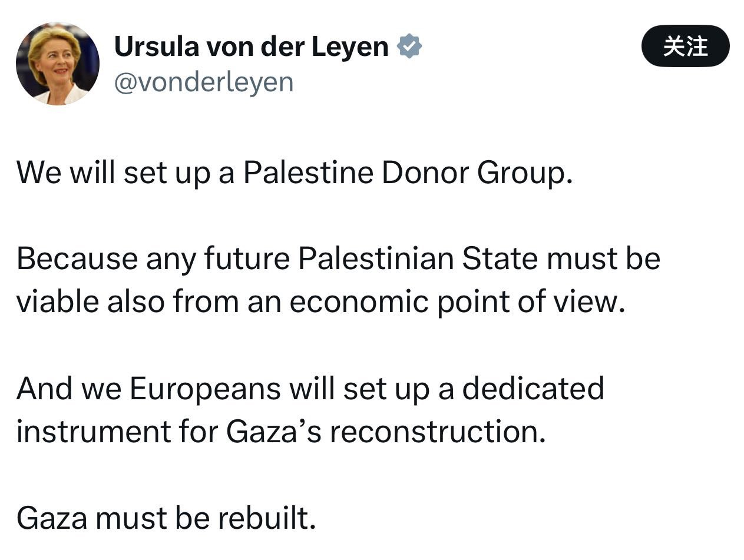Click the word 'dedicated' in the tweet

tap(533, 389)
